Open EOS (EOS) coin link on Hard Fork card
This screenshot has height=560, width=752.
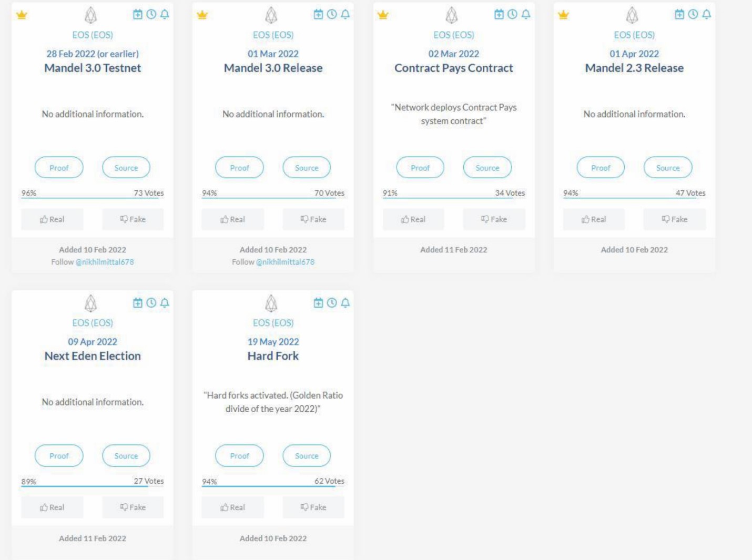273,323
